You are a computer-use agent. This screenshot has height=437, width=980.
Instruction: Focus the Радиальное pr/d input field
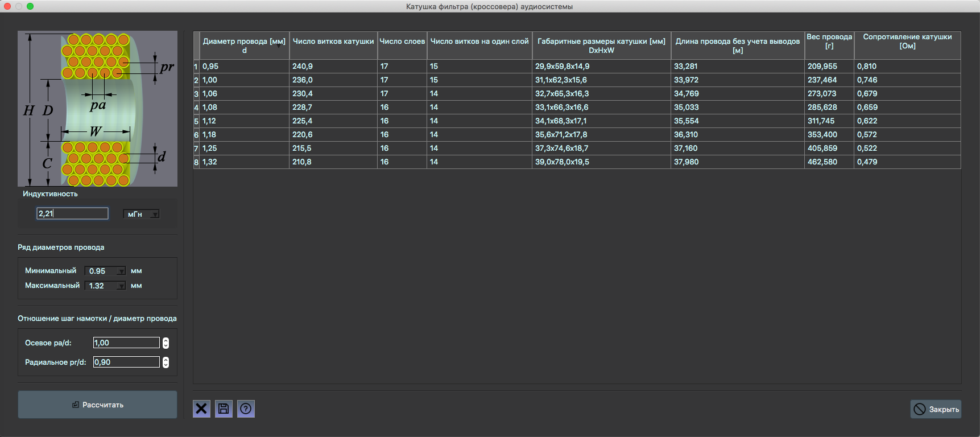pyautogui.click(x=126, y=362)
